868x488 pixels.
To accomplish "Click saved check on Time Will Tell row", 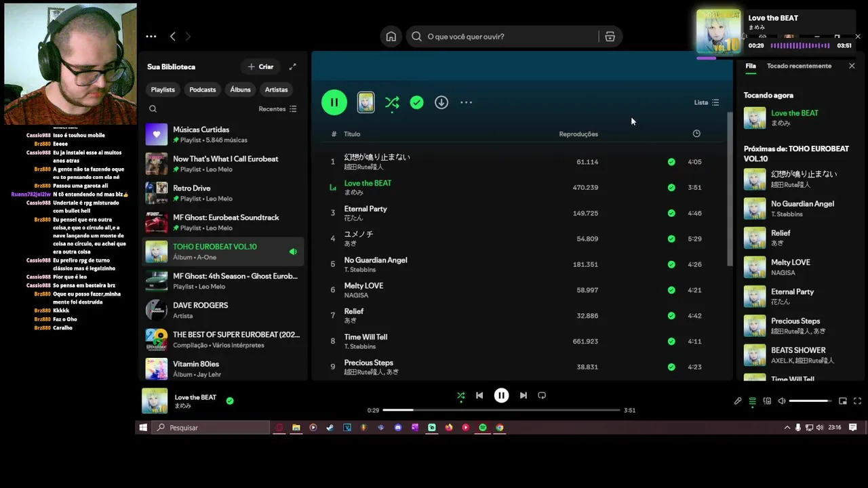I will tap(671, 342).
